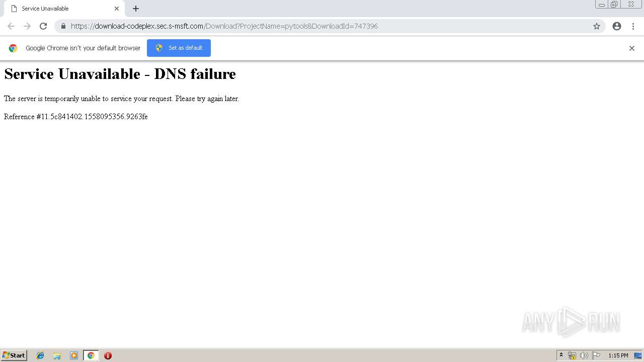Close the Service Unavailable tab
Image resolution: width=644 pixels, height=362 pixels.
tap(117, 9)
